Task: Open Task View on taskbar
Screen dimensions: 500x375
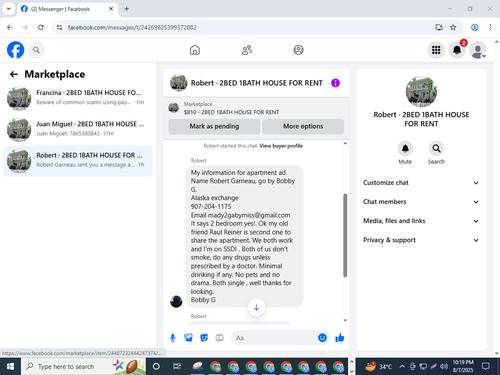Action: click(x=177, y=367)
